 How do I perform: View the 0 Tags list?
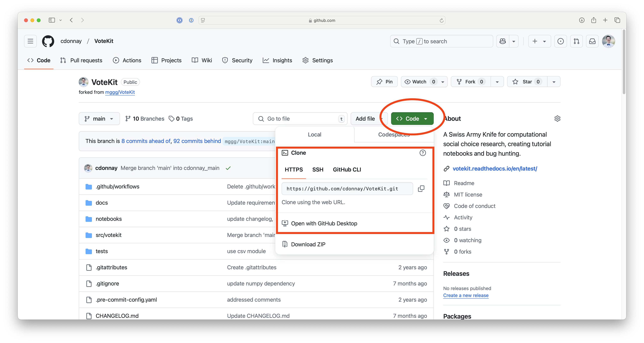[x=181, y=119]
